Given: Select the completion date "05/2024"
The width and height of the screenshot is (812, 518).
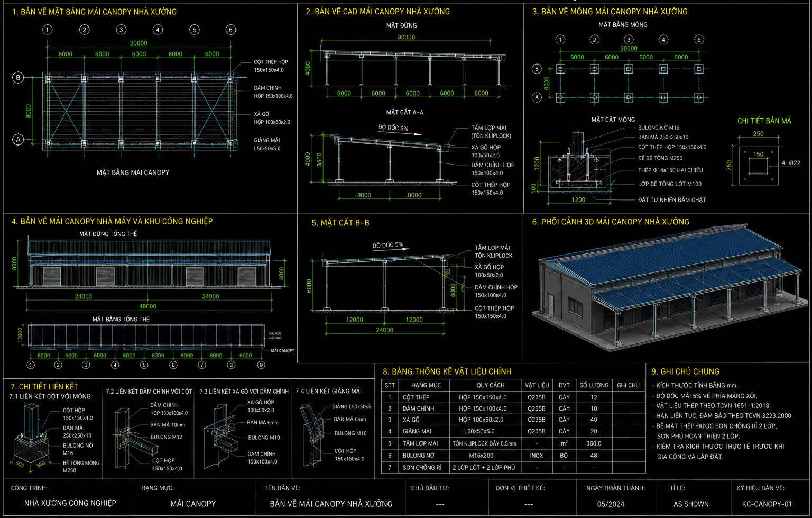Looking at the screenshot, I should pyautogui.click(x=611, y=504).
